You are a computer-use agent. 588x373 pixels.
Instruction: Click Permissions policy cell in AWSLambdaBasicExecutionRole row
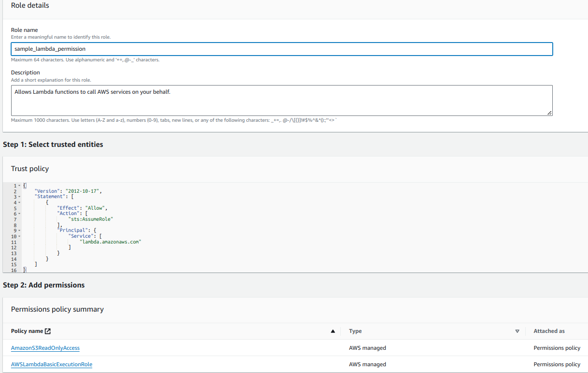click(557, 364)
